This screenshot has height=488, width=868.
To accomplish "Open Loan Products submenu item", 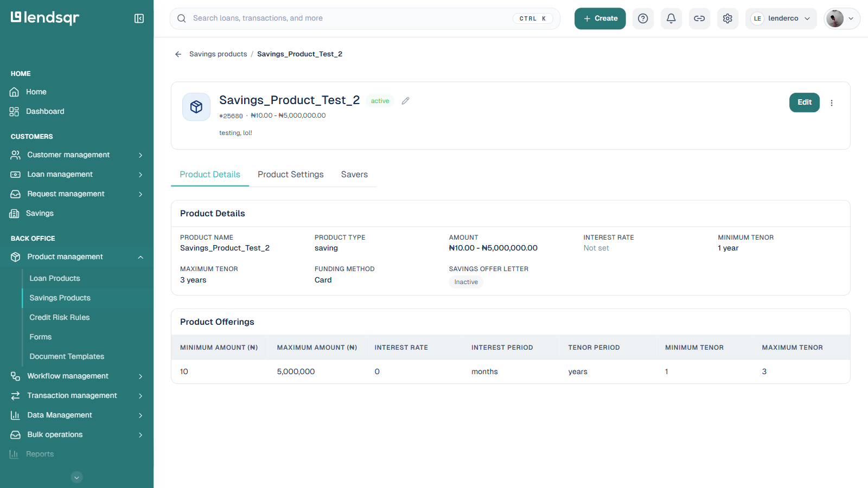I will coord(55,279).
